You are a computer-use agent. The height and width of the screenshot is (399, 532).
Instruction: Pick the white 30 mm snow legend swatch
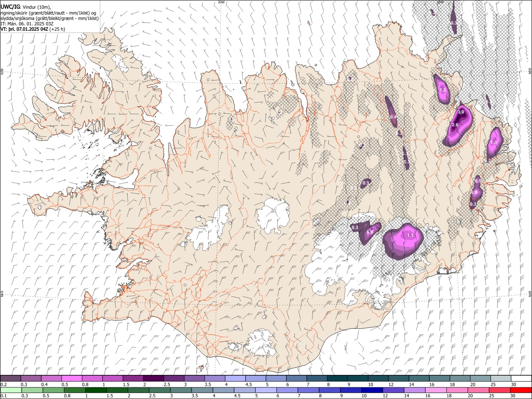point(521,378)
